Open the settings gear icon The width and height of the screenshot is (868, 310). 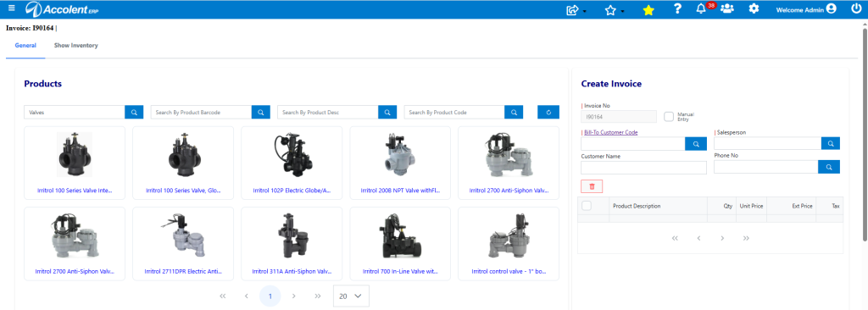[x=754, y=8]
